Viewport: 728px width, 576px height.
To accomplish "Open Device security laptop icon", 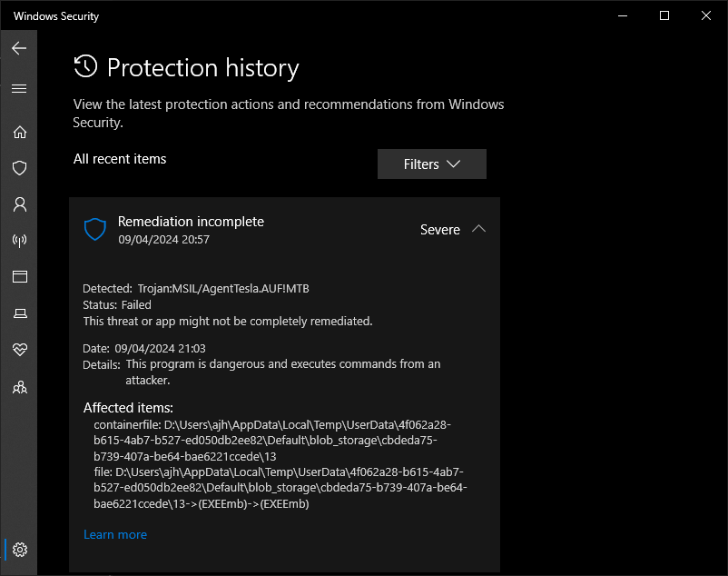I will coord(19,313).
